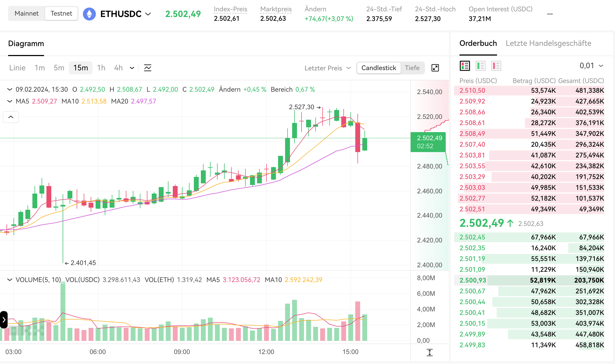Click the auto-fit price scale icon
The image size is (615, 364).
click(430, 352)
